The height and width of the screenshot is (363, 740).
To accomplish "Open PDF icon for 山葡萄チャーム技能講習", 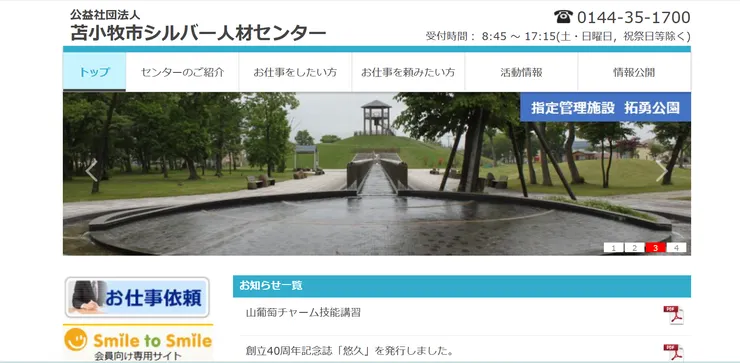I will click(673, 315).
